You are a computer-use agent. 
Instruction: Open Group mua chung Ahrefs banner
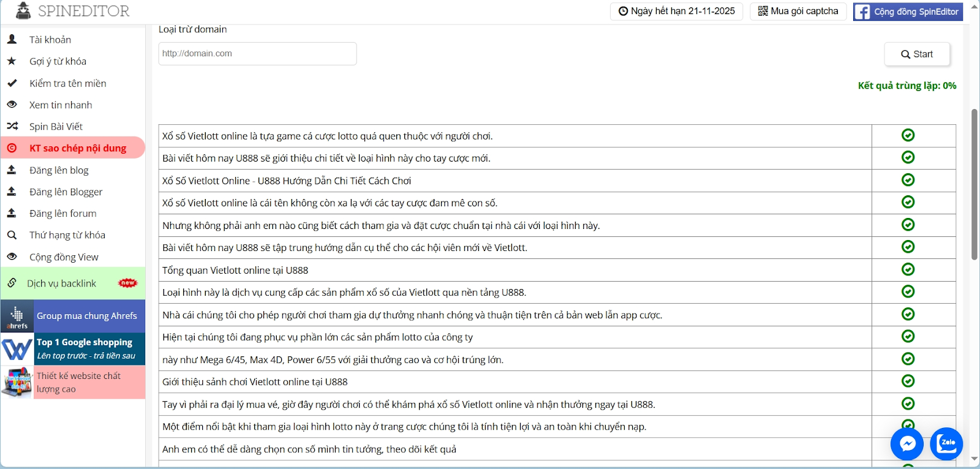coord(73,316)
